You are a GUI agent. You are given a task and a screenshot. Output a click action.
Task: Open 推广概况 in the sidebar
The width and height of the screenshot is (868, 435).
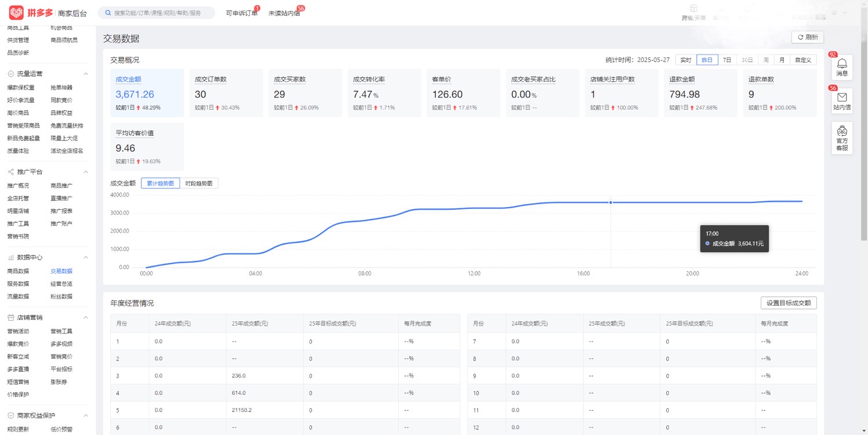(18, 186)
